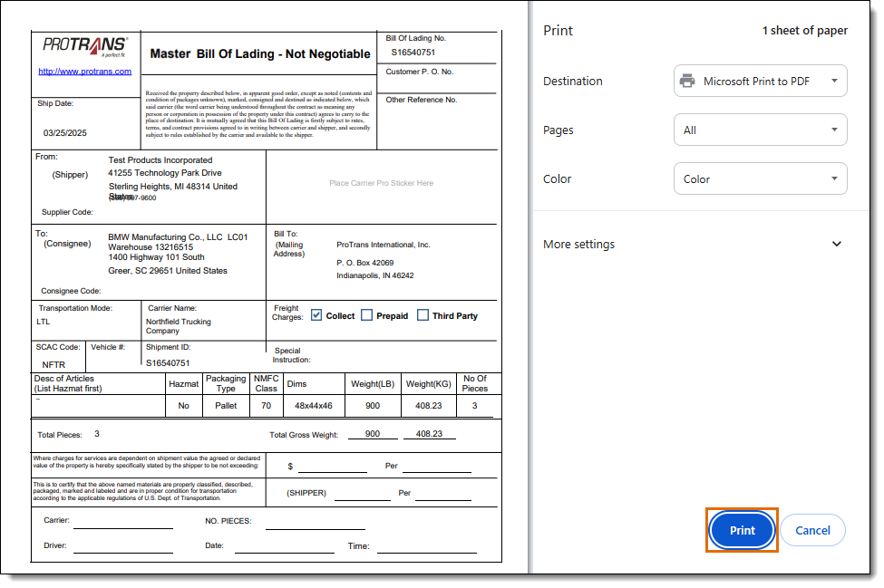Check the Third Party freight checkbox

[423, 315]
